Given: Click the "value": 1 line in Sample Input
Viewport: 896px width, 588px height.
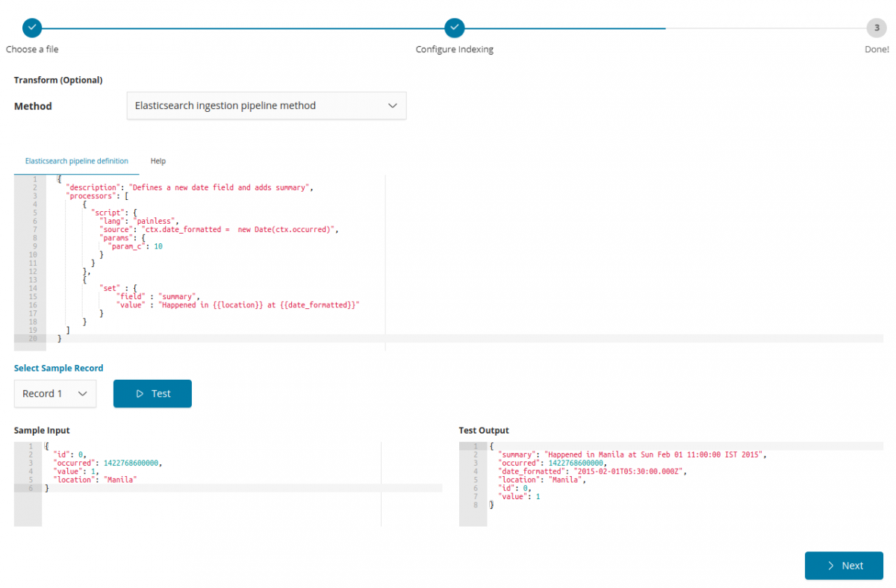Looking at the screenshot, I should coord(78,471).
